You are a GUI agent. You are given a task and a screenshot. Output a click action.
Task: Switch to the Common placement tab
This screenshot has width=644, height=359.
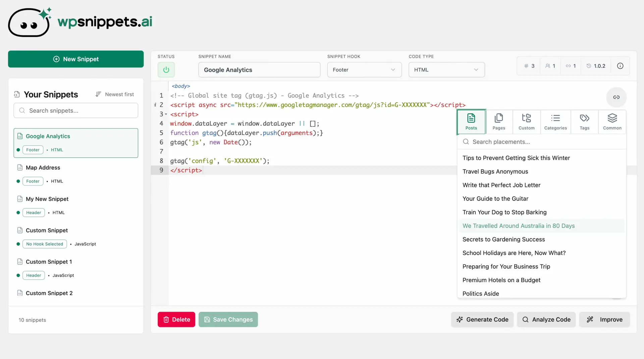(612, 122)
